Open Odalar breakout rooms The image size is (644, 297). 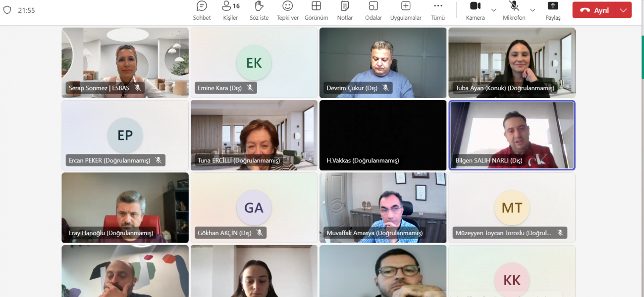(x=374, y=11)
